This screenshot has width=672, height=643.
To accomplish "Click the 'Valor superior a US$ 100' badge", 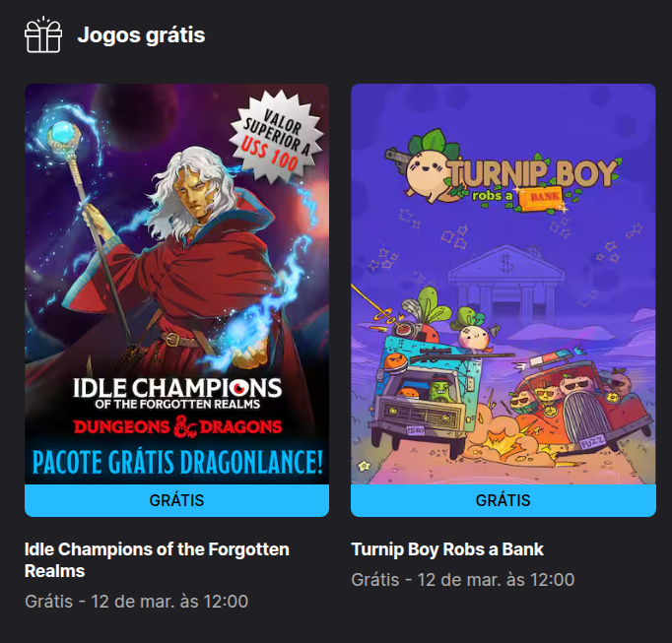I will tap(276, 135).
